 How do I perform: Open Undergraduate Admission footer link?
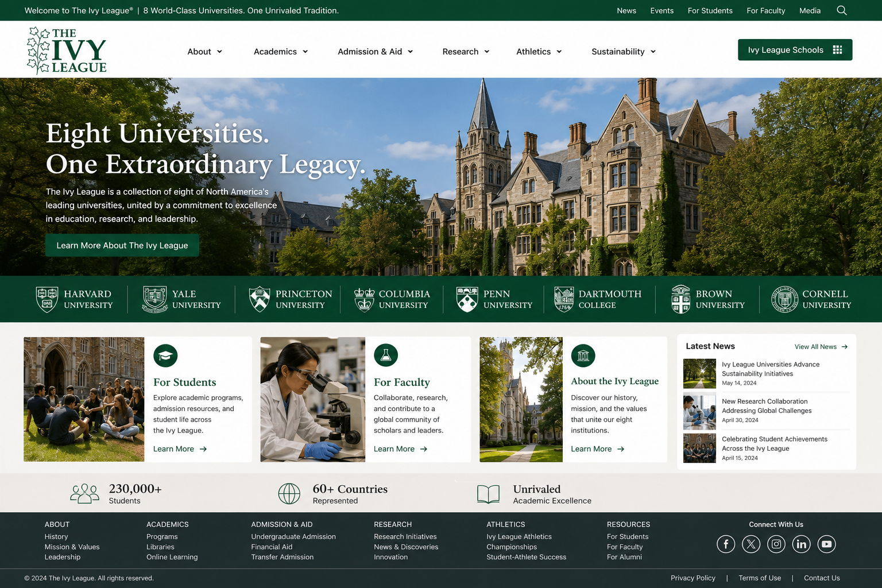click(293, 537)
